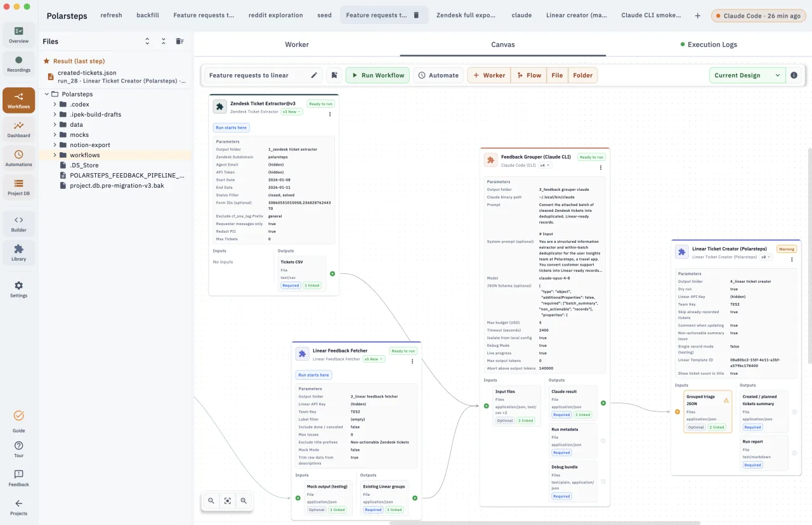Open Project DB in the sidebar
Image resolution: width=812 pixels, height=525 pixels.
pyautogui.click(x=18, y=188)
